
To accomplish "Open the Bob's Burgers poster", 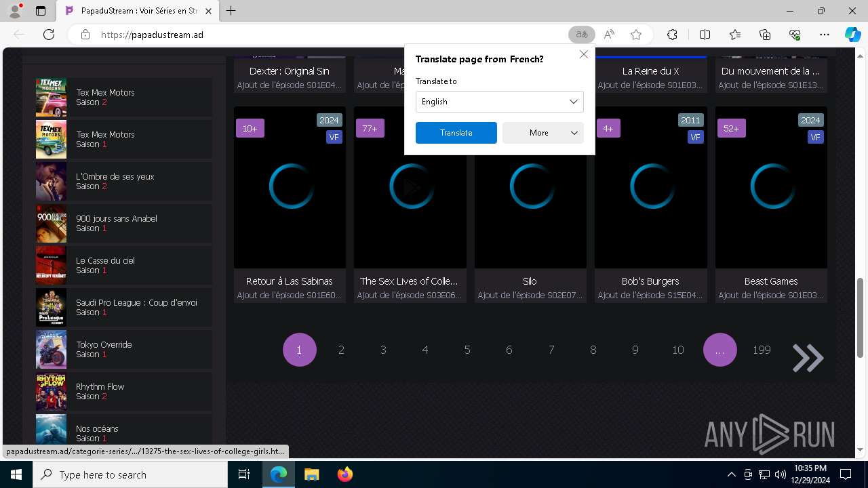I will pyautogui.click(x=650, y=187).
